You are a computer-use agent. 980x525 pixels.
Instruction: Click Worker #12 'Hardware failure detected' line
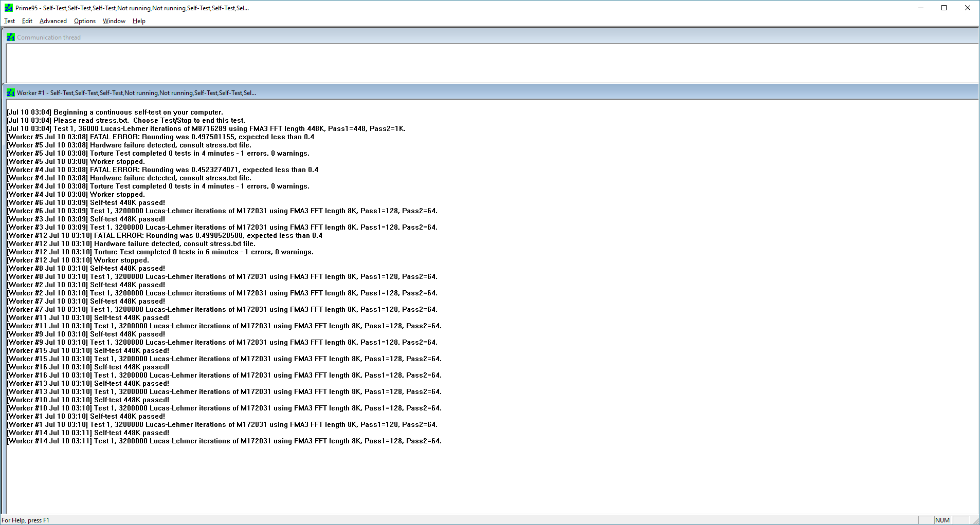131,243
